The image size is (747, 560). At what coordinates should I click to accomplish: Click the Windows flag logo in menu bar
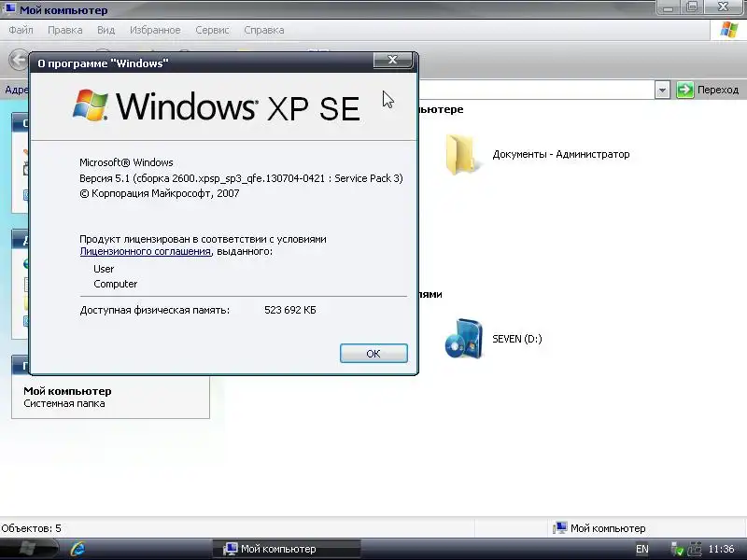pyautogui.click(x=729, y=30)
